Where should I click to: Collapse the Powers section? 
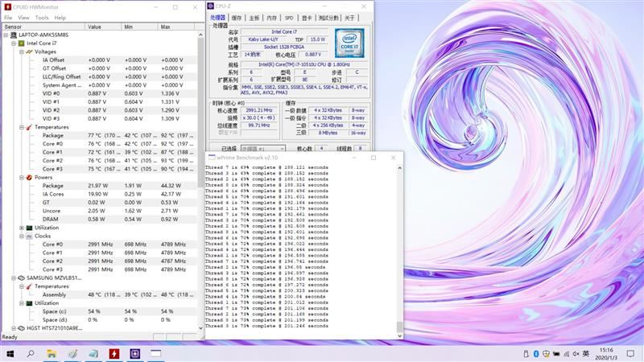[x=22, y=177]
